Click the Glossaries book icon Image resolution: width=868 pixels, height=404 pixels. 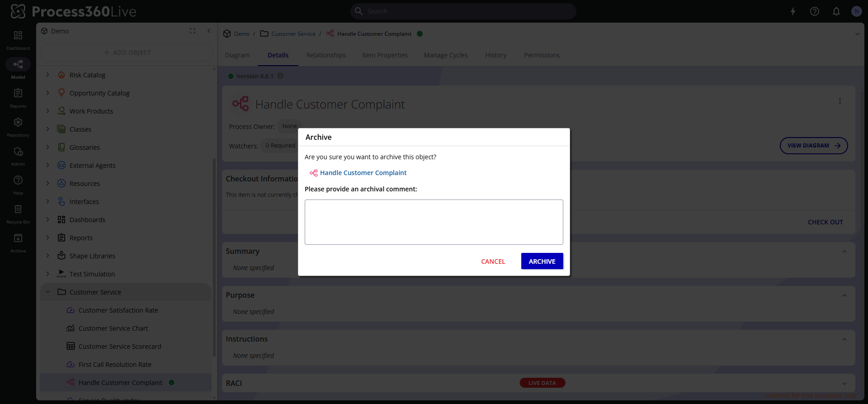pos(61,147)
